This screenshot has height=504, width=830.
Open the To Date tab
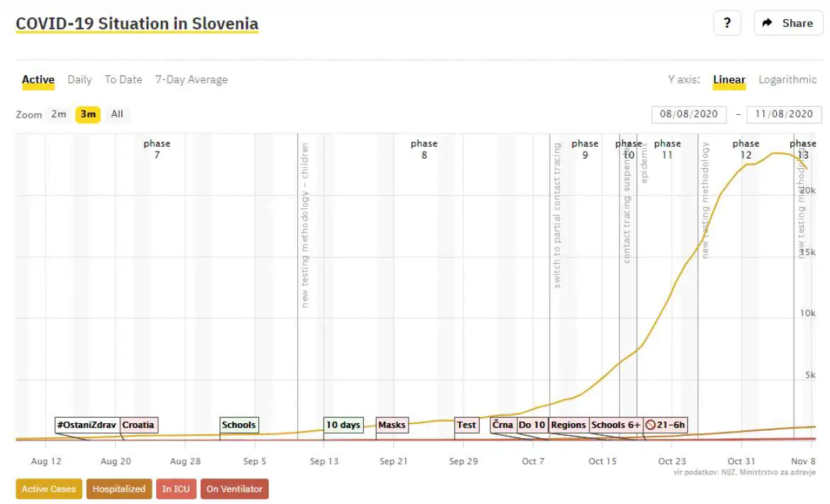[123, 79]
